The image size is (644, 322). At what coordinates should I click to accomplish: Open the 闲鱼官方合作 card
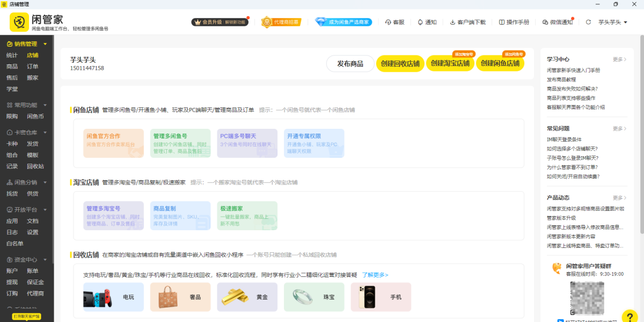pos(113,143)
